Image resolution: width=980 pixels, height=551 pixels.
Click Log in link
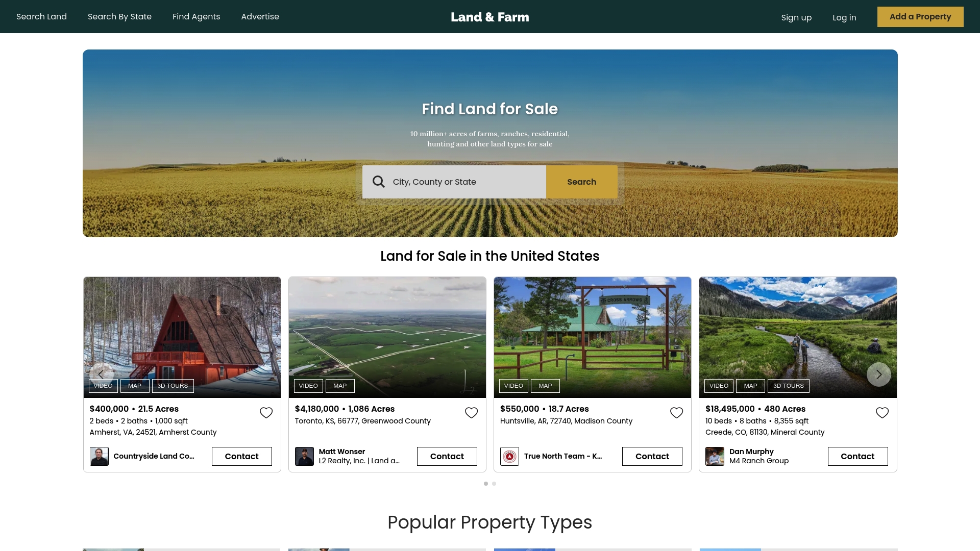point(844,17)
